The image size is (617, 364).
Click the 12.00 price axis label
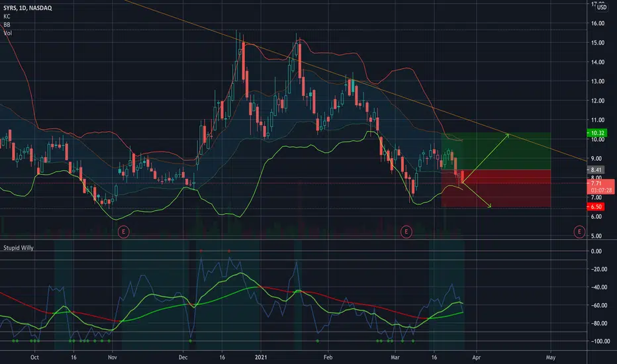(597, 101)
